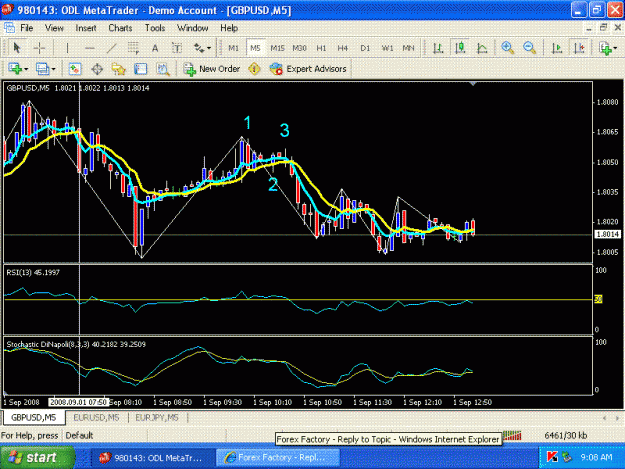Image resolution: width=625 pixels, height=469 pixels.
Task: Expand the indicators list dropdown arrow
Action: tap(616, 48)
